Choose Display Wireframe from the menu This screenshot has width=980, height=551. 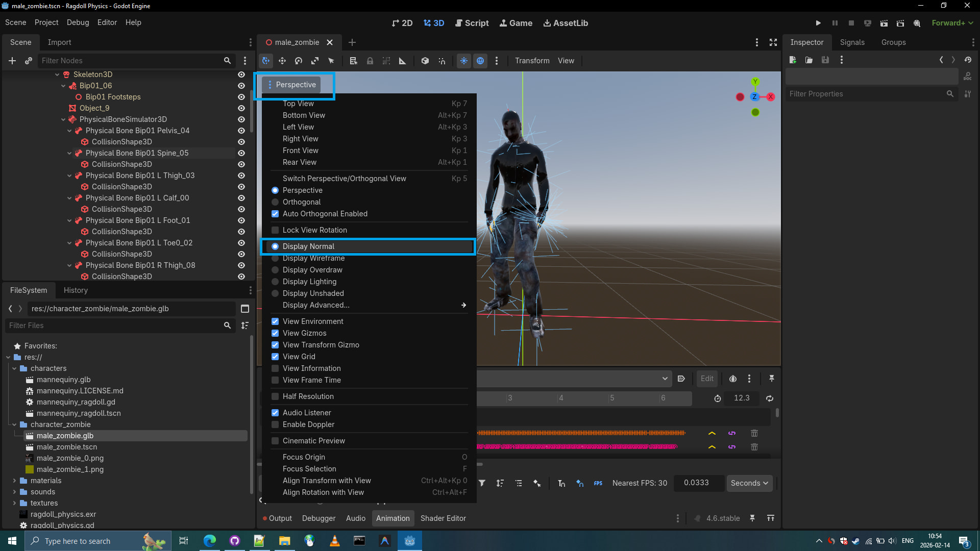coord(313,259)
